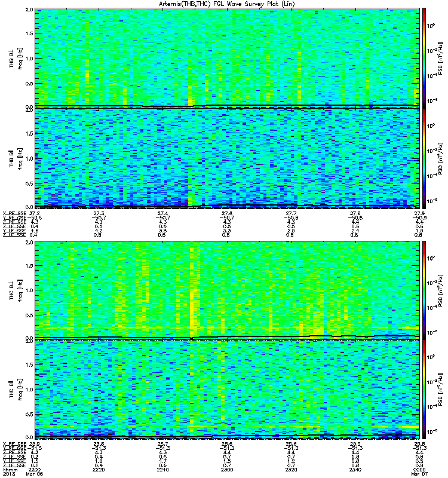Click the PSD color bar beside THC B-perpendicular panel
The width and height of the screenshot is (448, 478).
424,290
